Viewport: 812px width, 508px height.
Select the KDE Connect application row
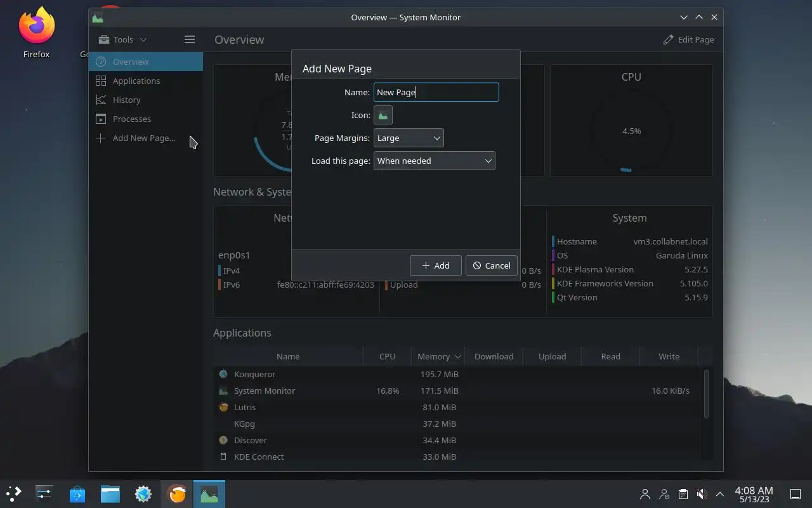pos(457,457)
